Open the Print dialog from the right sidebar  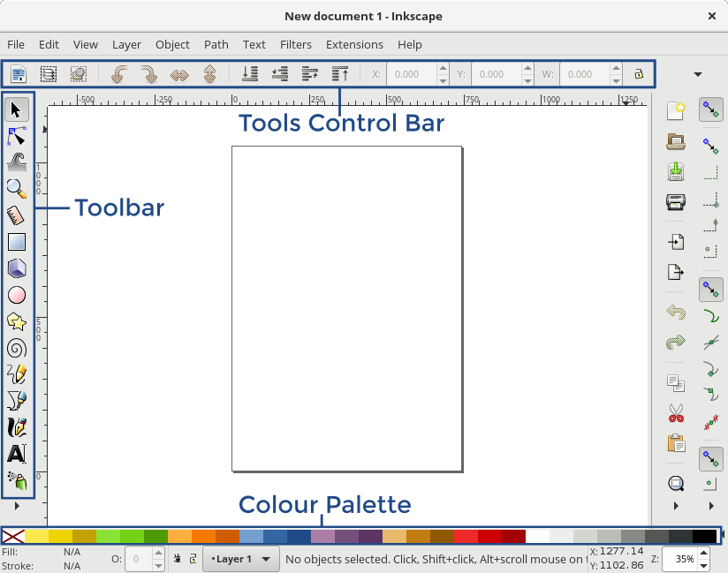pyautogui.click(x=675, y=202)
